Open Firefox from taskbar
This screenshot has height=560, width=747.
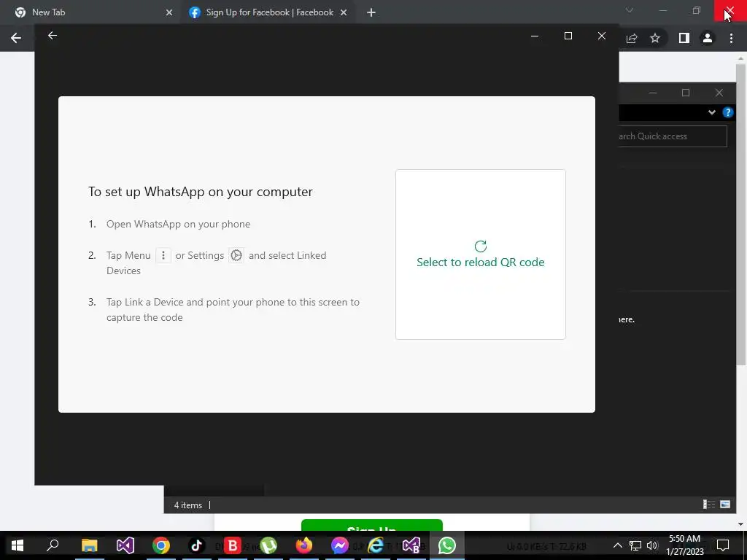[x=304, y=545]
